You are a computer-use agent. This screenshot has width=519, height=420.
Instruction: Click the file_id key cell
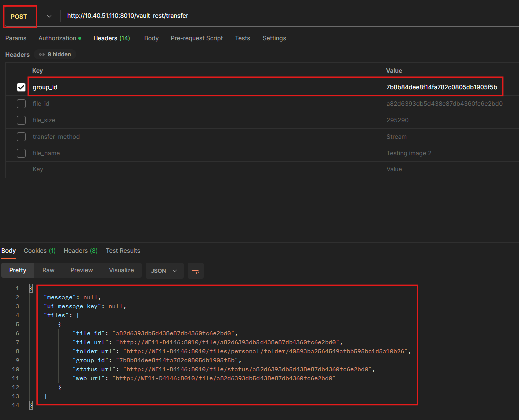(x=205, y=104)
